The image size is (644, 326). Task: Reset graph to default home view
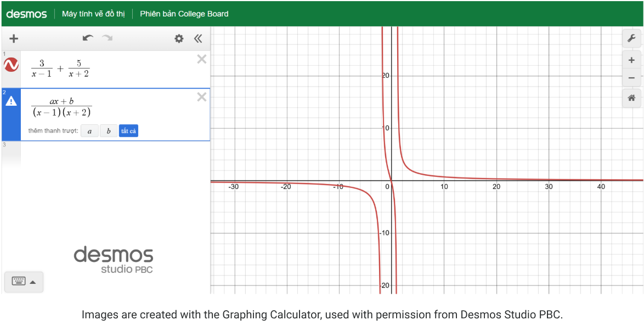coord(631,98)
